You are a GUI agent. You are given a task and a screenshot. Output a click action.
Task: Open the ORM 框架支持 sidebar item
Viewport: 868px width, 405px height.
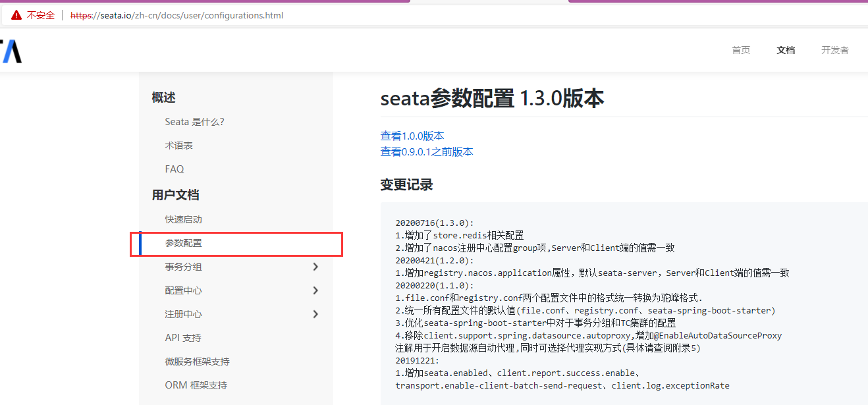[196, 385]
